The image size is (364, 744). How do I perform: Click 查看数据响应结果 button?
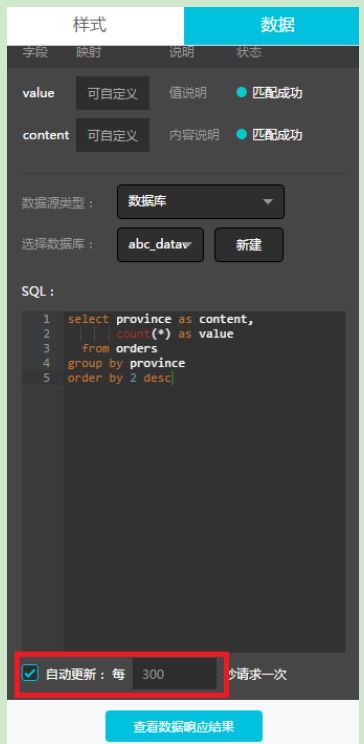click(x=184, y=726)
